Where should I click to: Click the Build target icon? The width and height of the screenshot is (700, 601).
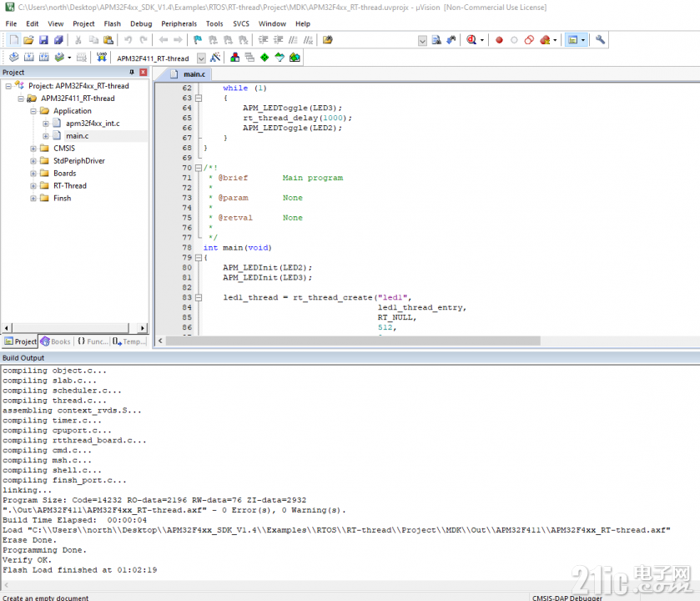tap(29, 57)
